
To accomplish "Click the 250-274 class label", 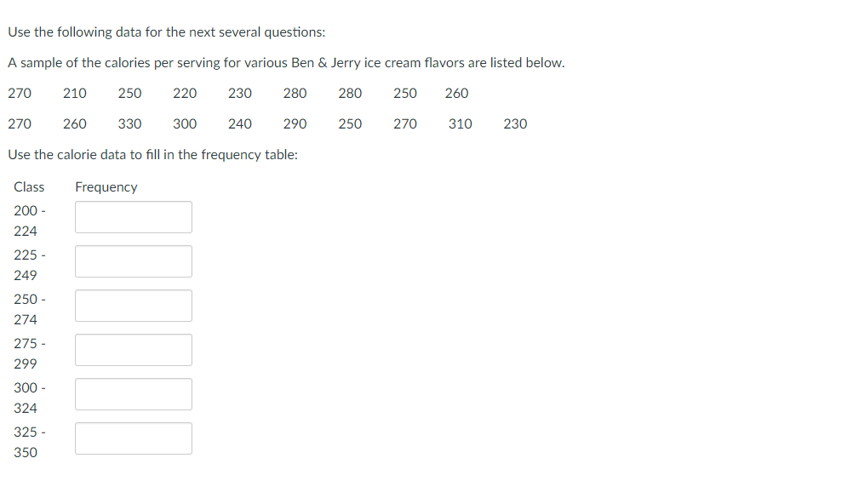I will click(x=29, y=309).
